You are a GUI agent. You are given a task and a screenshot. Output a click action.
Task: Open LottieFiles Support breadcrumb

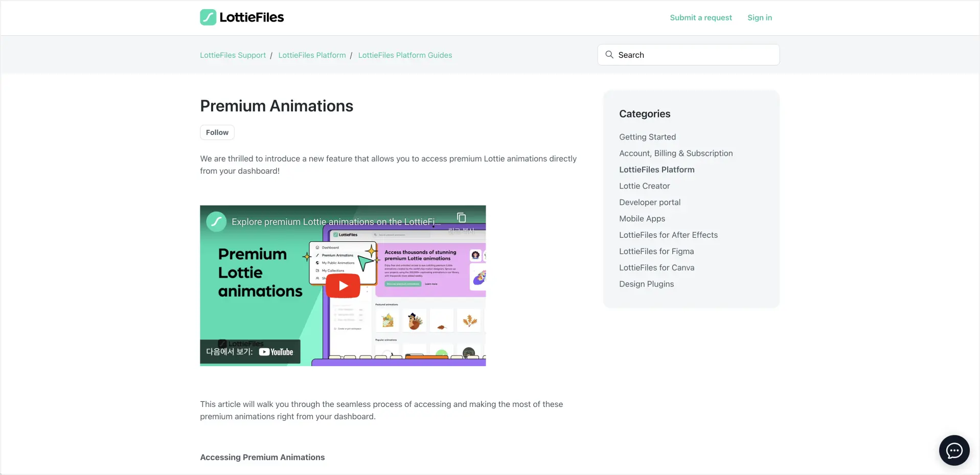pos(233,55)
